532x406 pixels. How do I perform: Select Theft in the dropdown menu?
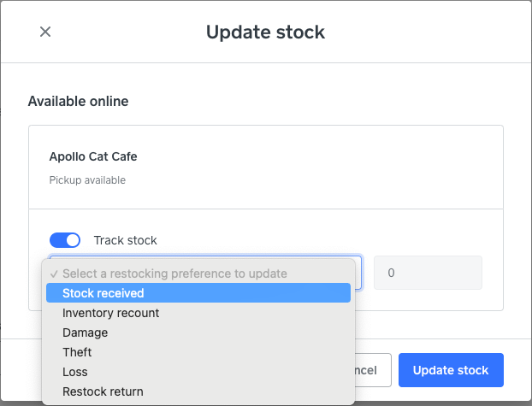[x=77, y=352]
